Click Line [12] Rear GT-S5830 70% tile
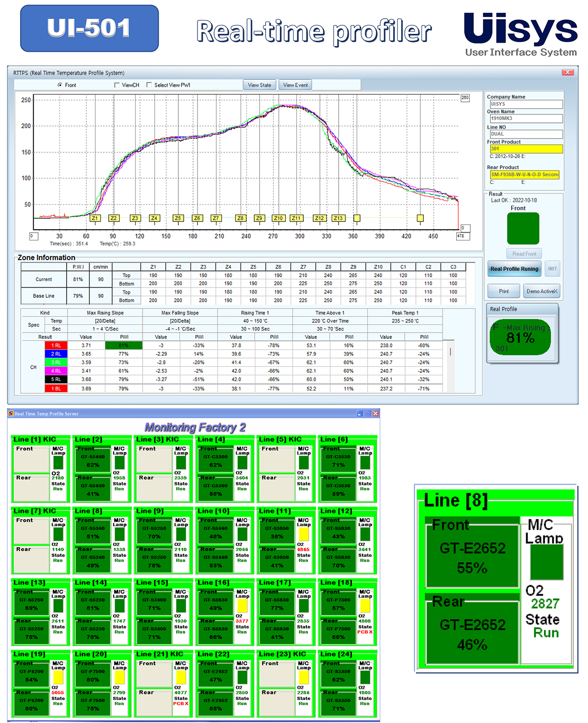The height and width of the screenshot is (723, 588). click(x=338, y=560)
